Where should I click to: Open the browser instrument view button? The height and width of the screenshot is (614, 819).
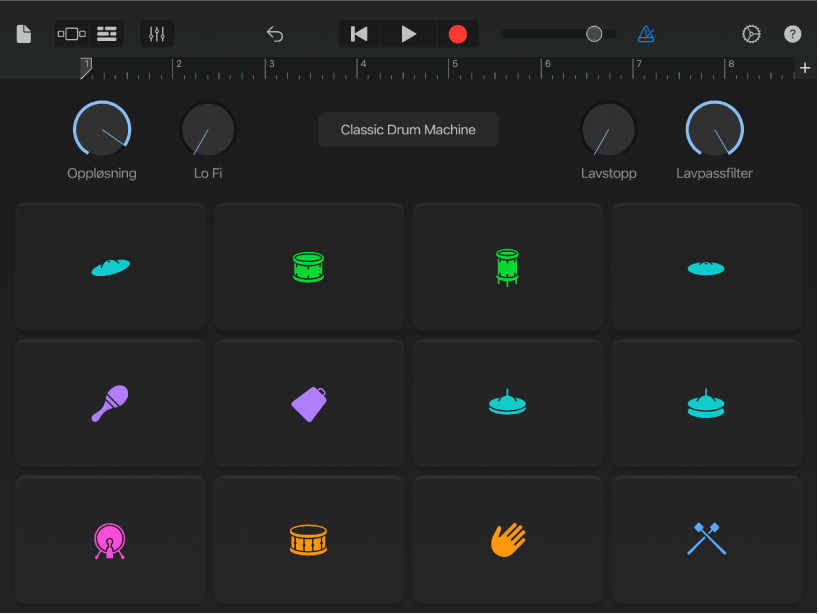click(x=72, y=34)
